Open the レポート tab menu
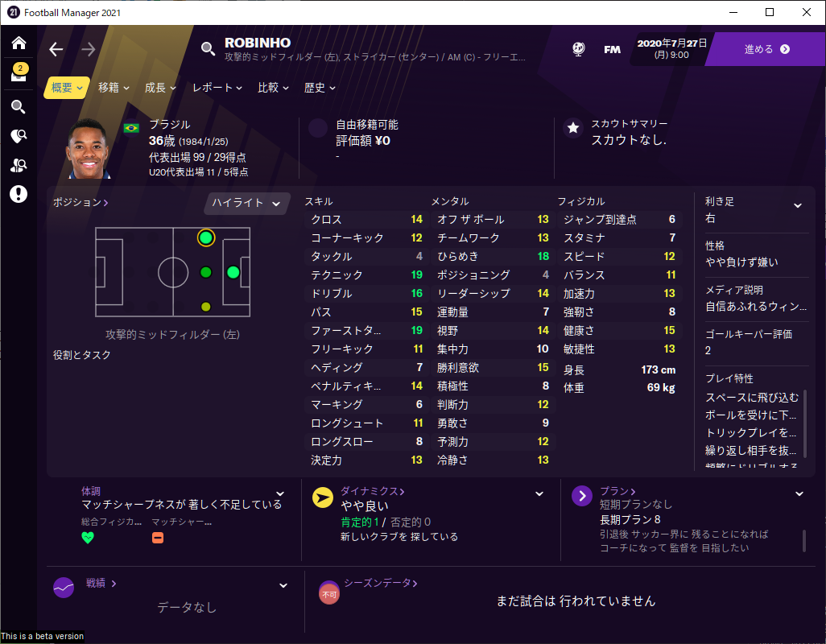826x644 pixels. coord(217,88)
